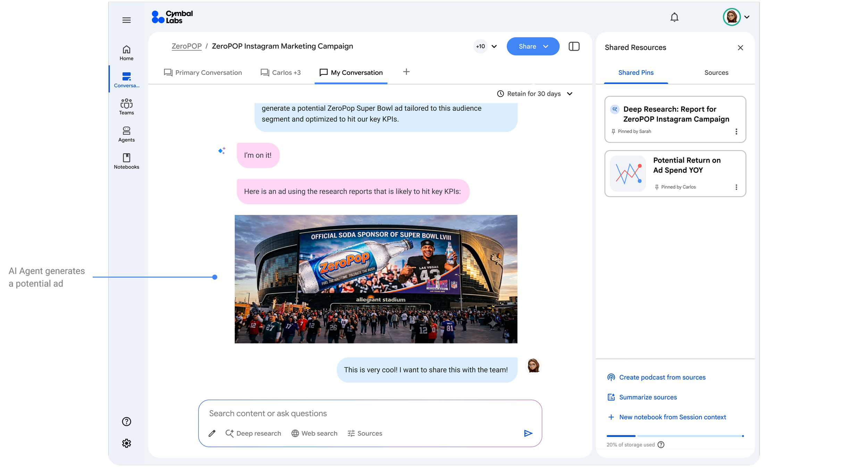Click the Ad Spend chart thumbnail
The width and height of the screenshot is (868, 467).
628,174
